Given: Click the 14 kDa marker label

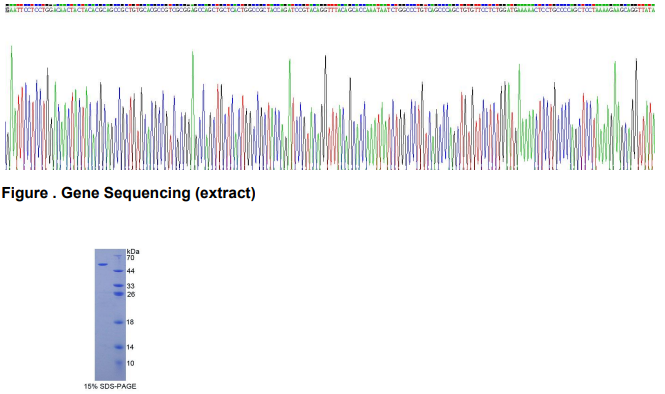Looking at the screenshot, I should click(x=130, y=347).
